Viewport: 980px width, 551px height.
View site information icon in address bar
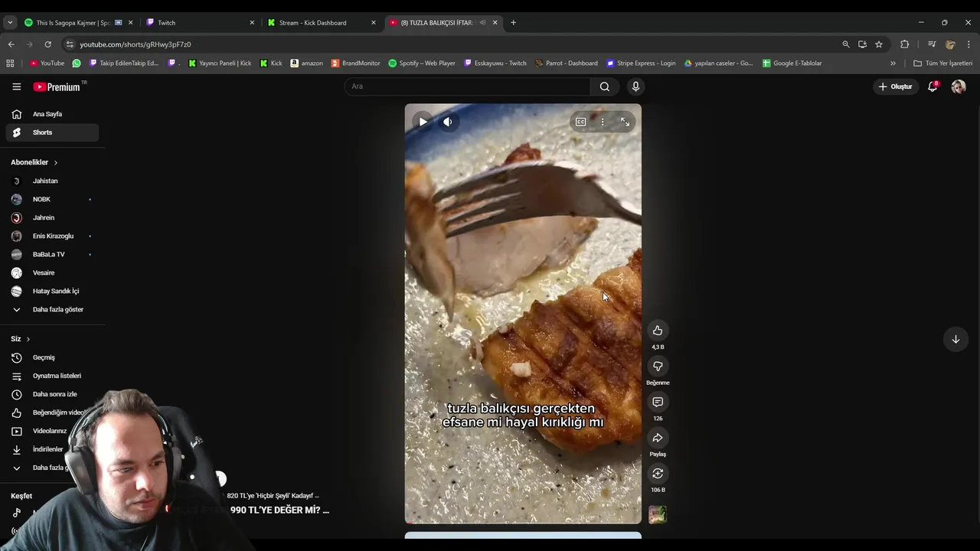(x=70, y=44)
